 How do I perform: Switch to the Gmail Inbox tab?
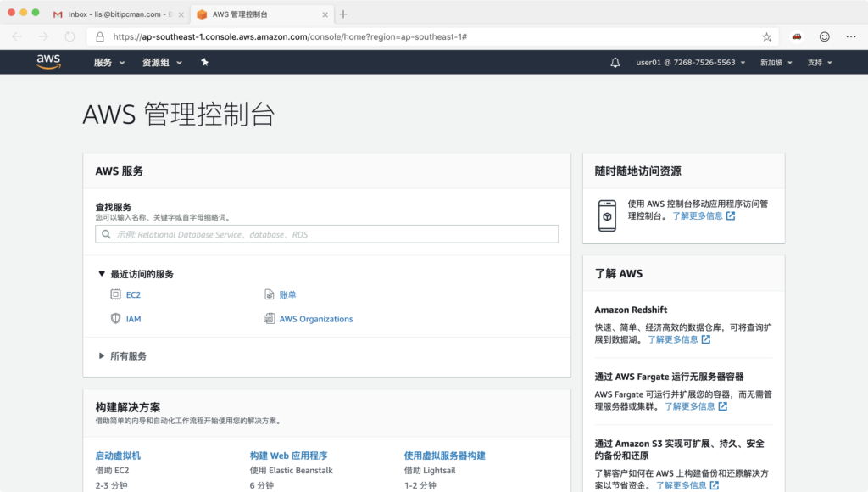[119, 14]
